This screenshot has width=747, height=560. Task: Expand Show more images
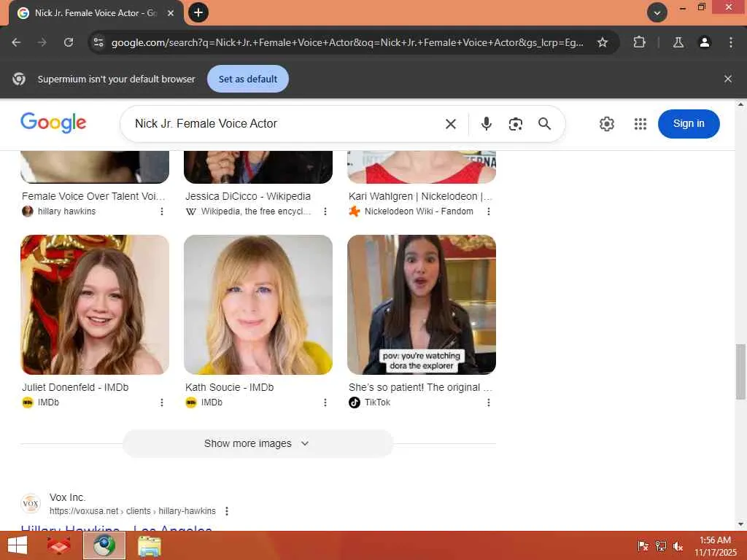(258, 443)
